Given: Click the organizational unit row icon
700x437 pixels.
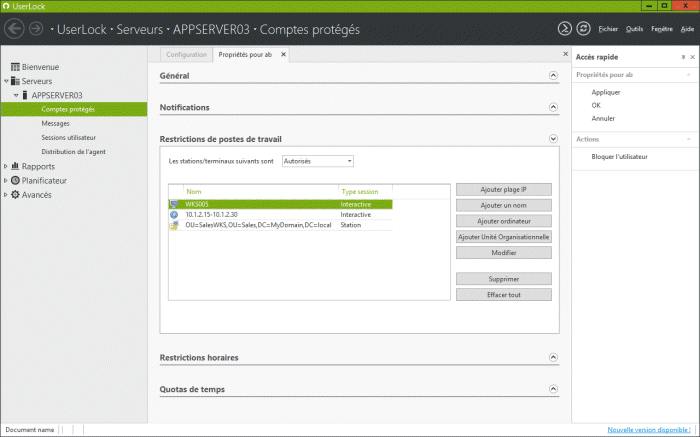Looking at the screenshot, I should (x=174, y=225).
